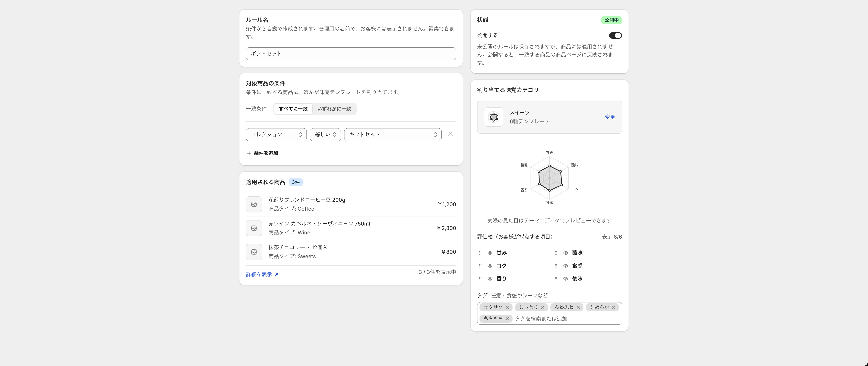The height and width of the screenshot is (366, 868).
Task: Open the コレクション condition field dropdown
Action: 276,135
